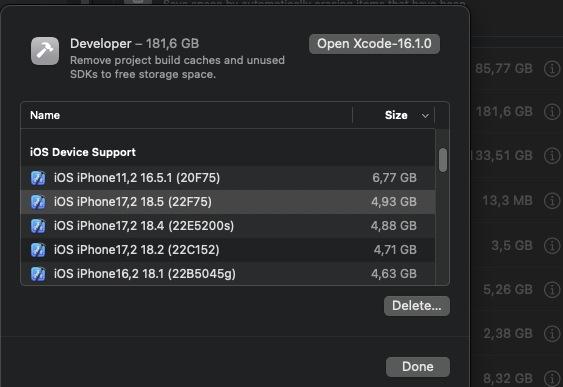Click the 4,63 GB size value

(394, 274)
